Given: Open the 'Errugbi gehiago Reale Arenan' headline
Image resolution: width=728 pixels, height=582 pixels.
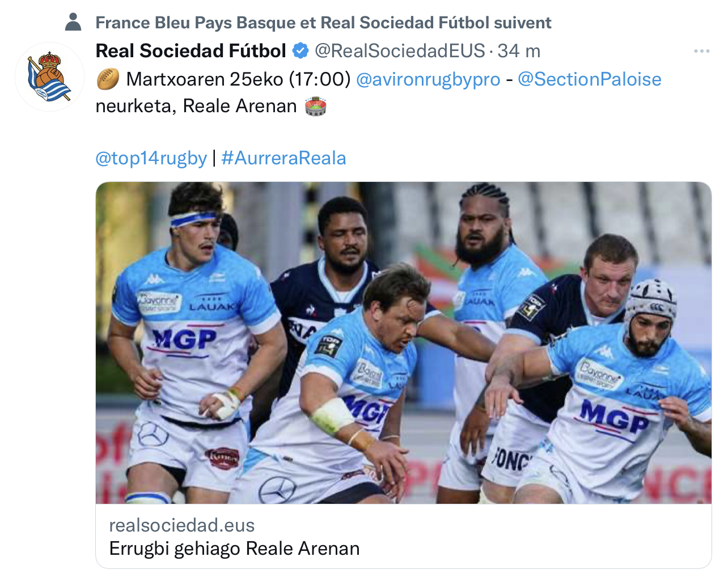Looking at the screenshot, I should [x=234, y=549].
